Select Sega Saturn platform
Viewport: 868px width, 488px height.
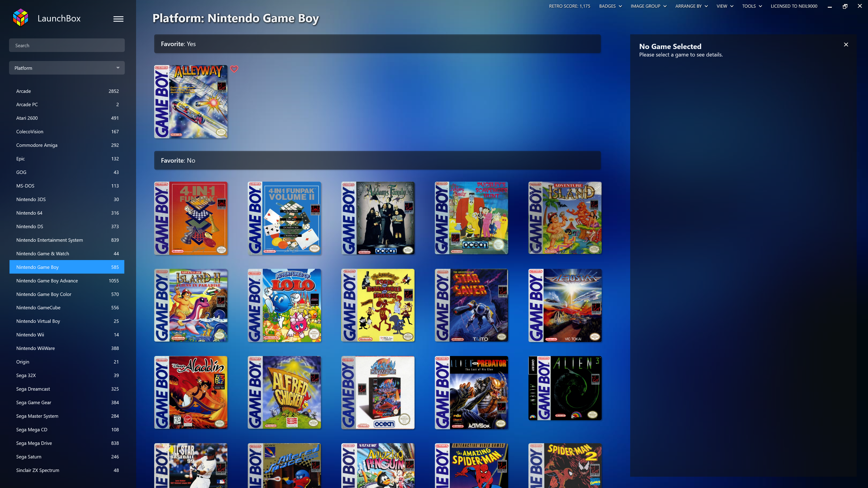pyautogui.click(x=67, y=457)
